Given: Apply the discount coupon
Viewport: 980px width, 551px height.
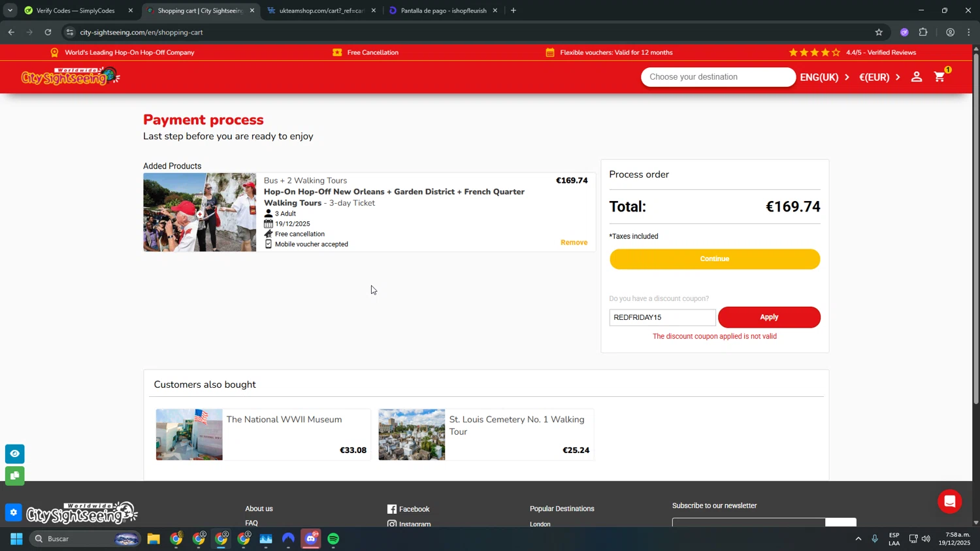Looking at the screenshot, I should coord(769,317).
